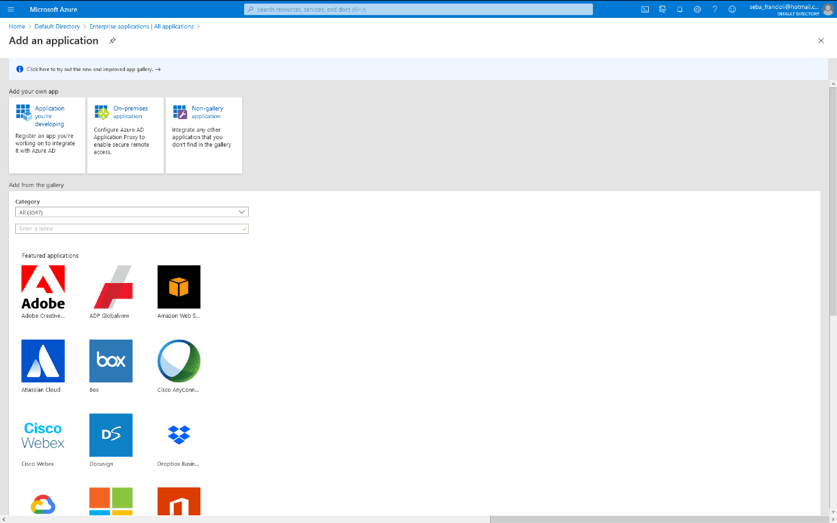Open the Help question mark menu
The width and height of the screenshot is (837, 523).
coord(715,10)
